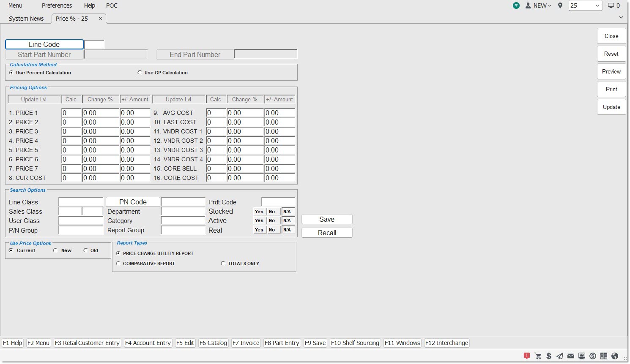Click the paper plane send icon
Viewport: 630px width, 364px height.
(x=560, y=356)
